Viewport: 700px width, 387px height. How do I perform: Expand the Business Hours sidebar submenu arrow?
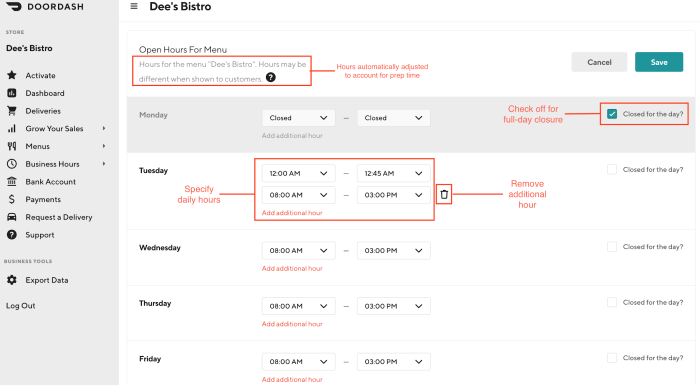(104, 164)
